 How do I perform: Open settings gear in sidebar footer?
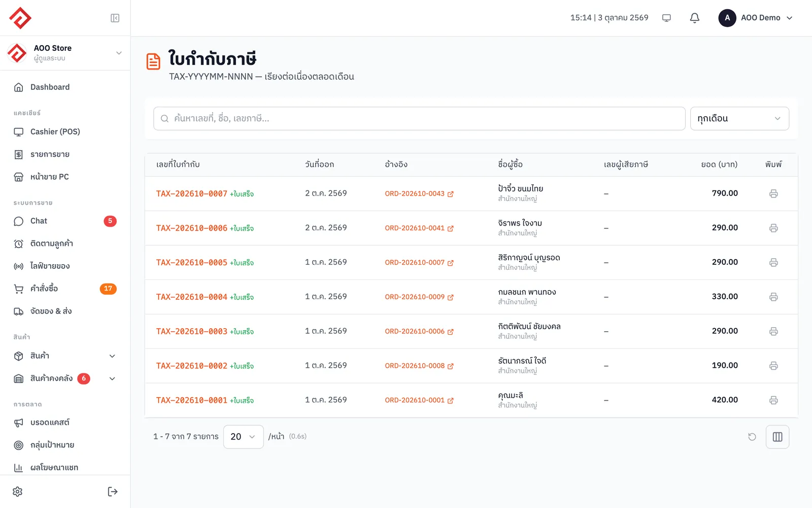18,492
